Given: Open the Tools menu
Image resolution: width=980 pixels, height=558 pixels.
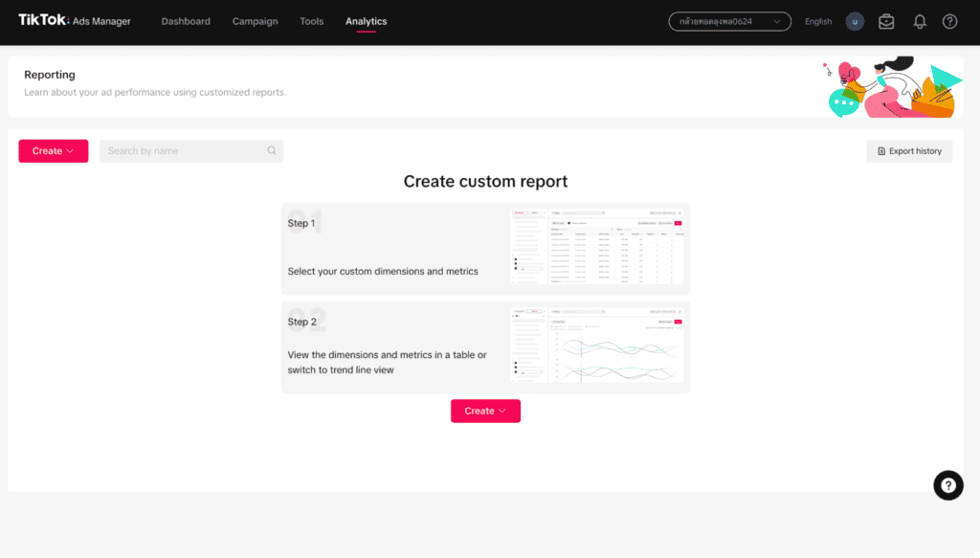Looking at the screenshot, I should pyautogui.click(x=312, y=21).
